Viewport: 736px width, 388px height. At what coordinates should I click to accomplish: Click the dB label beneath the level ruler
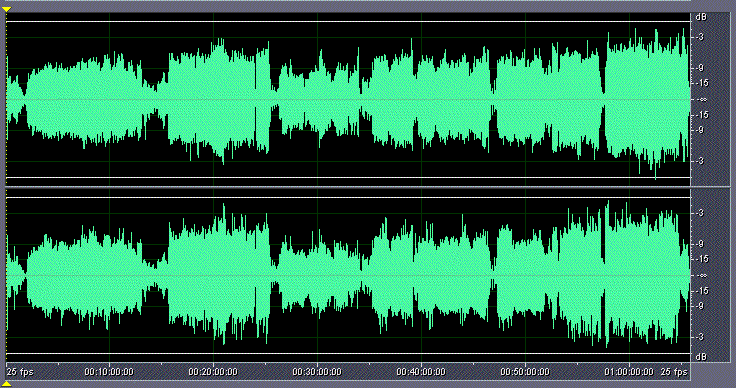tap(701, 357)
